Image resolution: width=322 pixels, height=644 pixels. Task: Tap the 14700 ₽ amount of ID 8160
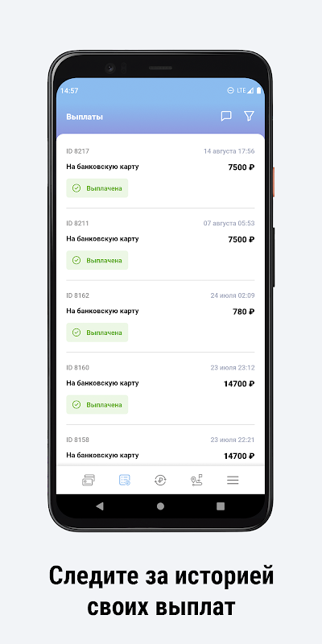239,384
